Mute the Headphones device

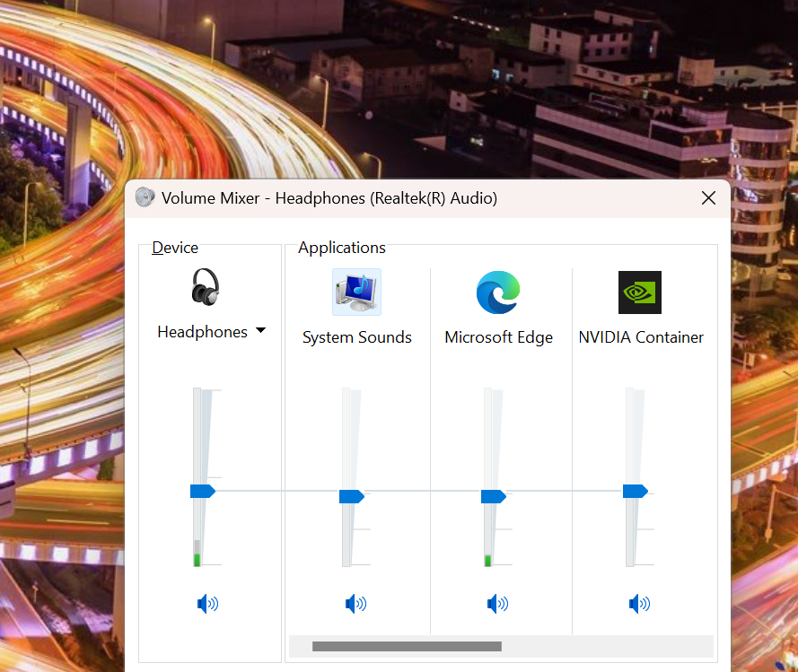point(207,604)
